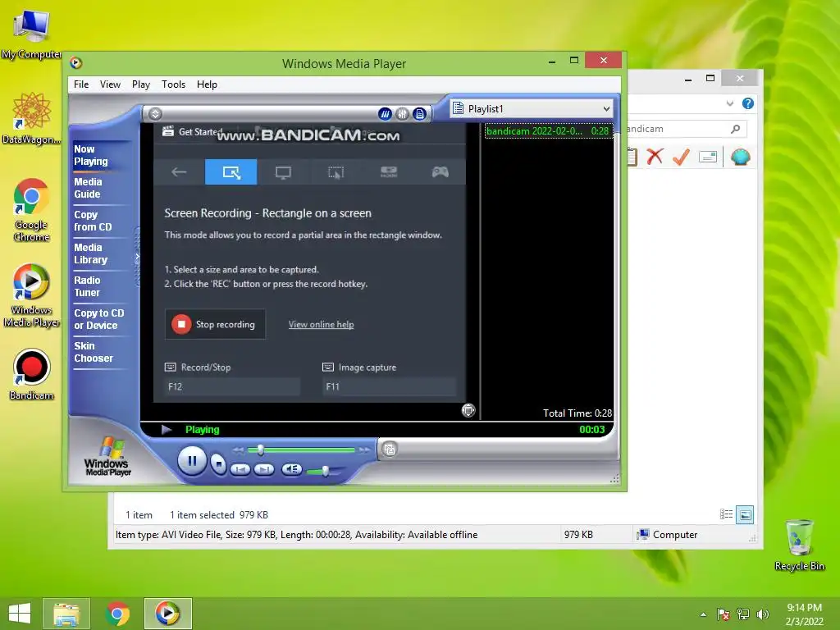Screen dimensions: 840x630
Task: Show hidden system tray icons
Action: click(703, 614)
